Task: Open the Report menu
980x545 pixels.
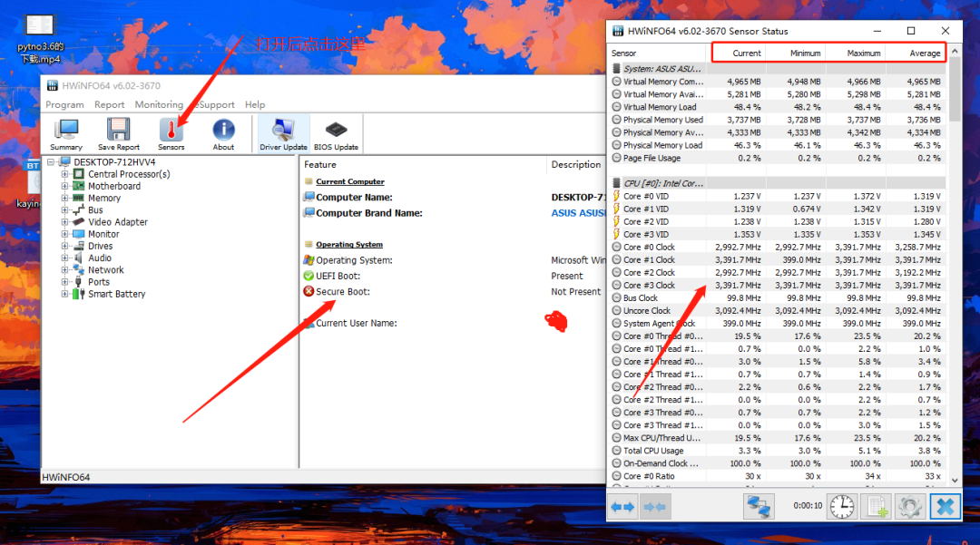Action: coord(110,105)
